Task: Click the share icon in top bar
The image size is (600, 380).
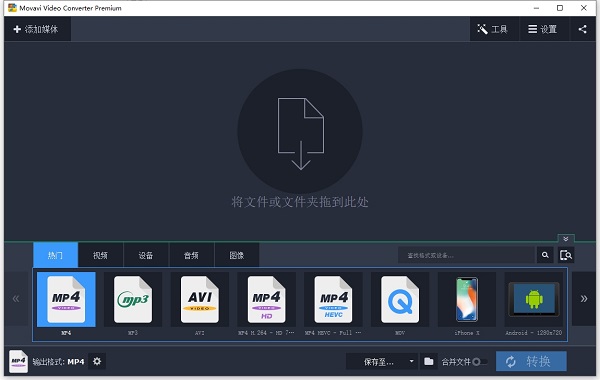Action: 582,29
